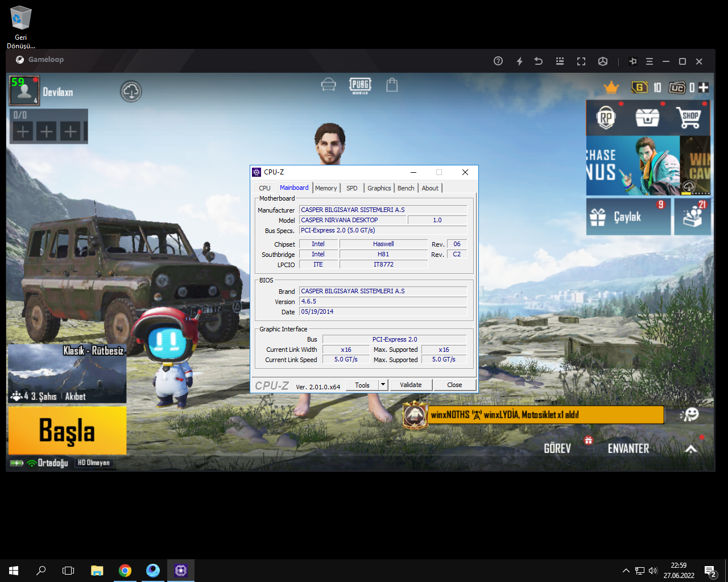Open the Recycle Bin desktop icon
This screenshot has width=728, height=582.
[20, 26]
